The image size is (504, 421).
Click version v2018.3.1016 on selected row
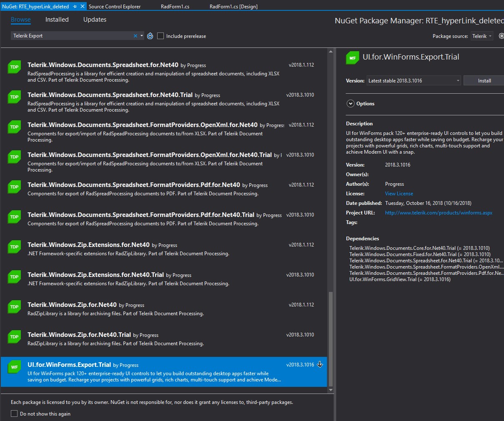[x=300, y=365]
